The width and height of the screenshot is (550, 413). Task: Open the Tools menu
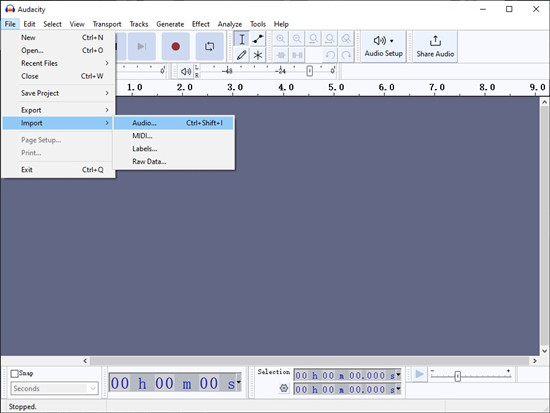(258, 24)
